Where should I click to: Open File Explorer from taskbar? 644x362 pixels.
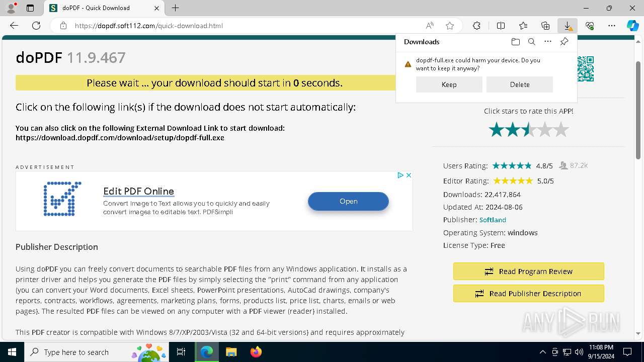tap(231, 352)
